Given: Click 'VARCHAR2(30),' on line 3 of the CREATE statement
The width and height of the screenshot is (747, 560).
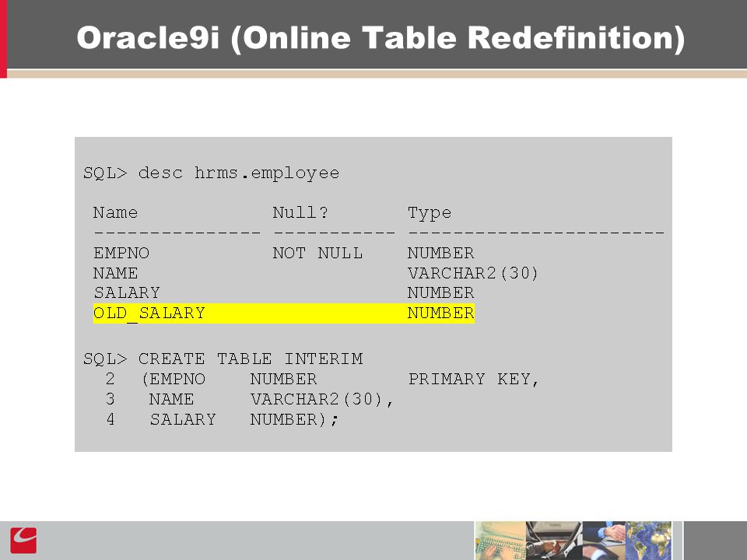Looking at the screenshot, I should coord(322,399).
